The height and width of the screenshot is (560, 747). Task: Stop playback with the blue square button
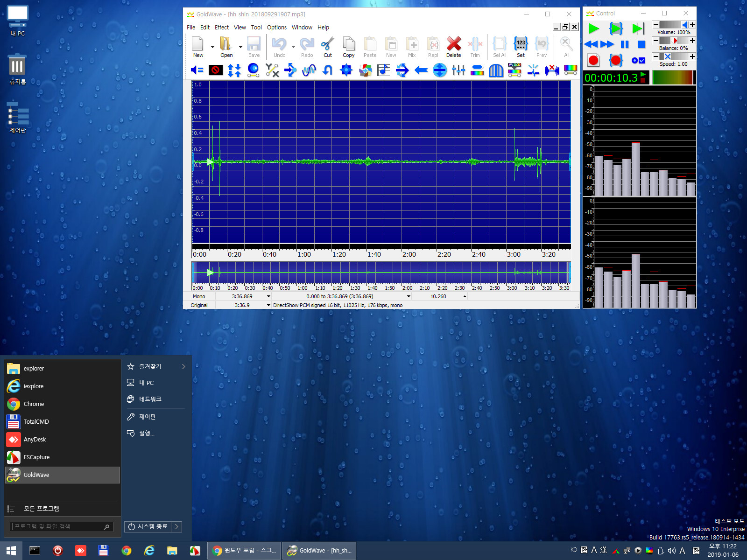(641, 44)
